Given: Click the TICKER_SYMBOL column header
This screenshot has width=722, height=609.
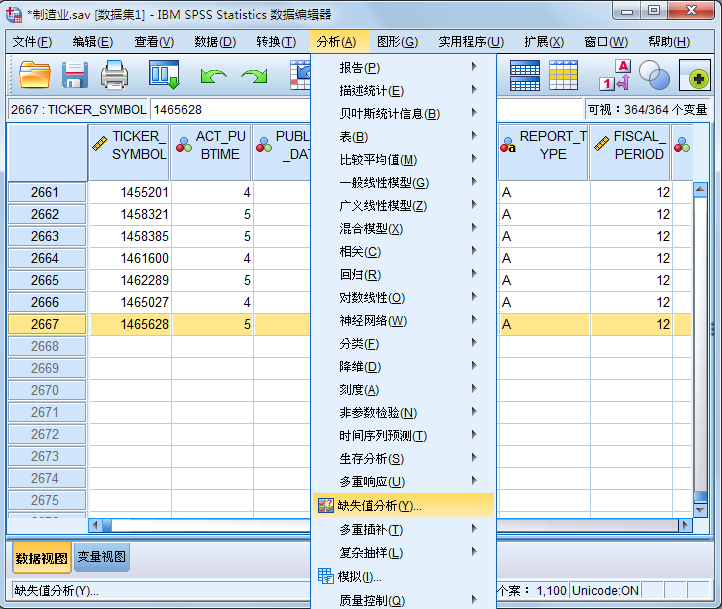Looking at the screenshot, I should coord(128,152).
